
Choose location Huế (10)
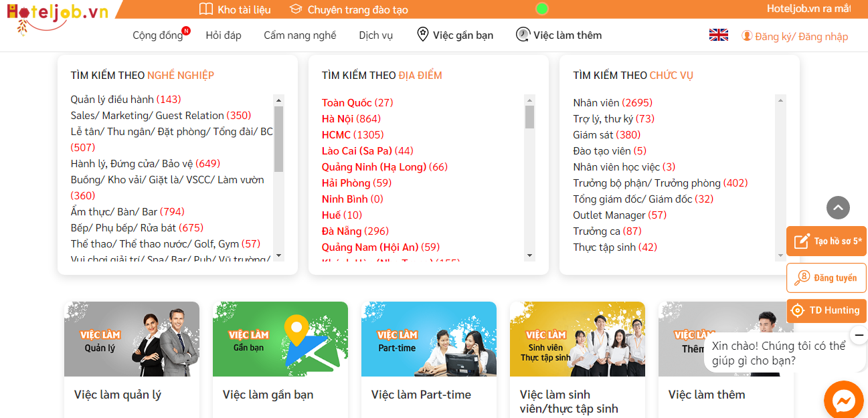click(342, 215)
